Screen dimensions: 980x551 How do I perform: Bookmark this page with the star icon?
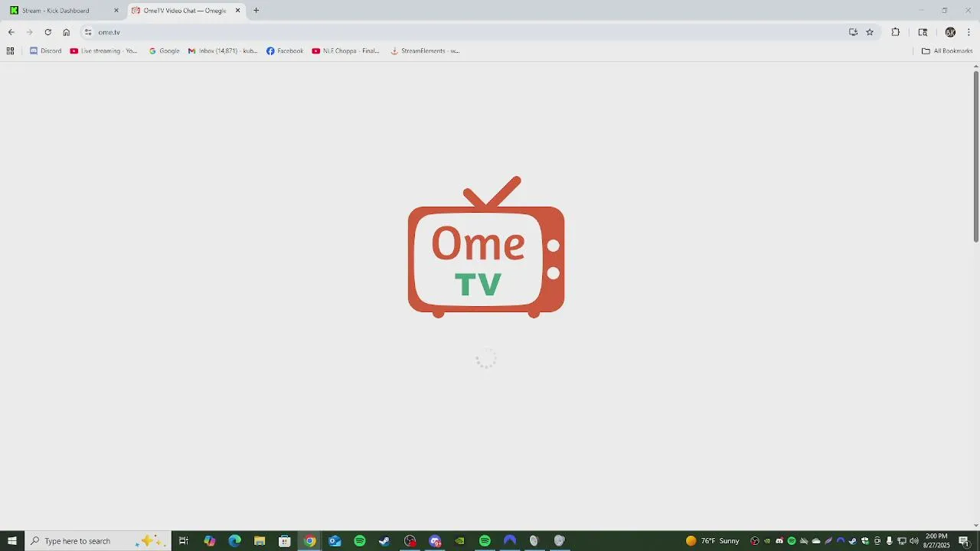coord(870,32)
